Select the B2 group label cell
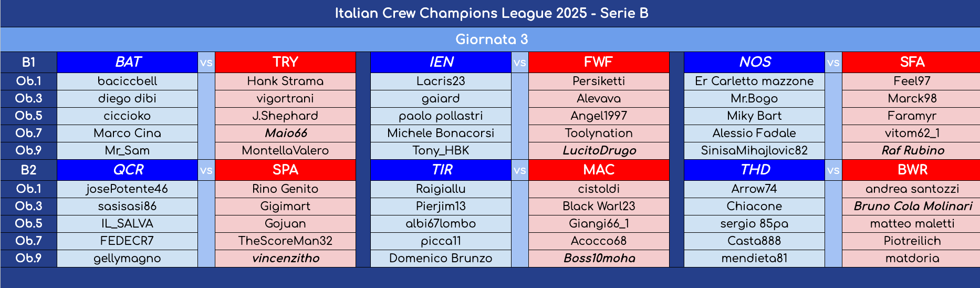Viewport: 980px width, 288px height. point(28,170)
